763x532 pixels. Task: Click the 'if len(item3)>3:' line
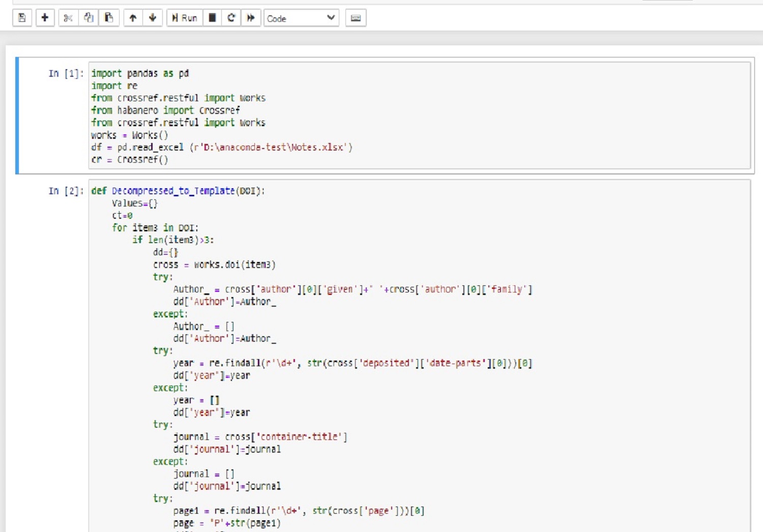pos(173,240)
